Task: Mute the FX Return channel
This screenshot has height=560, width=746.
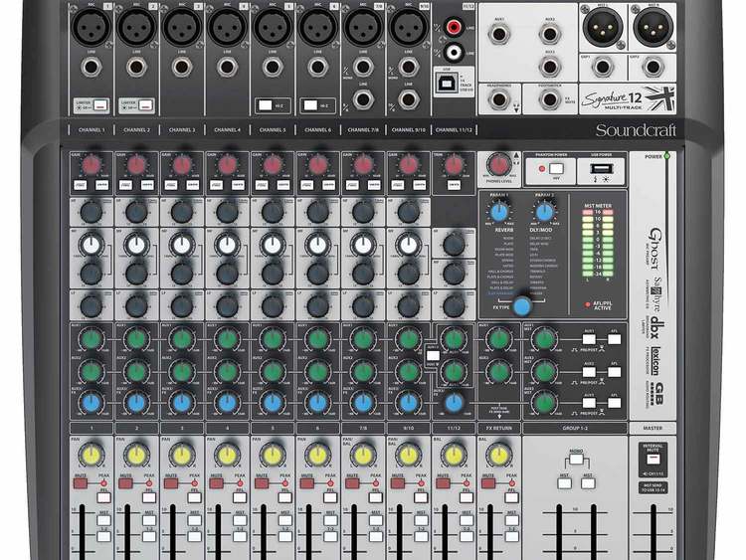Action: pyautogui.click(x=488, y=483)
